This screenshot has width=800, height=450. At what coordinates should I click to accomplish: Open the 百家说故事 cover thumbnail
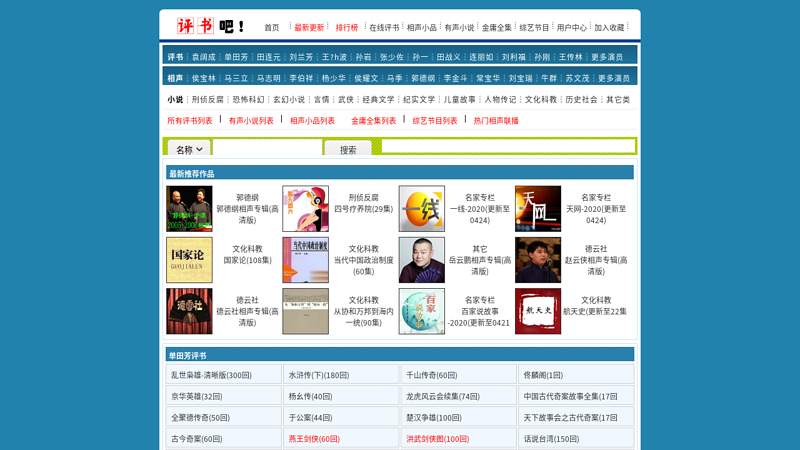pos(422,311)
